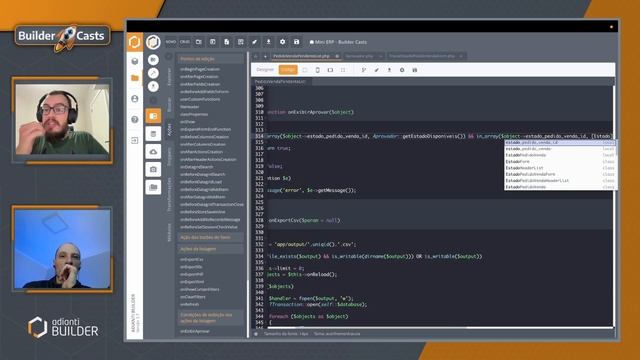
Task: Select the orange page-layout panel icon
Action: (x=153, y=116)
